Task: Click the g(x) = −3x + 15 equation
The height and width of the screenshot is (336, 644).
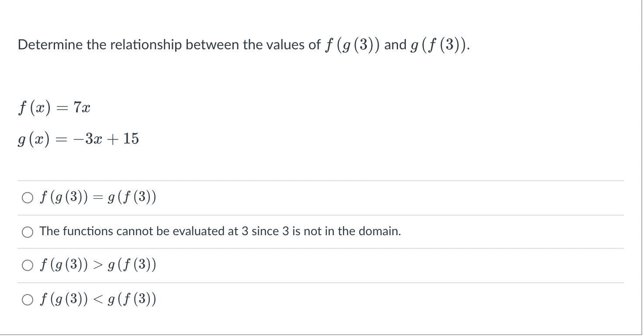Action: [79, 139]
